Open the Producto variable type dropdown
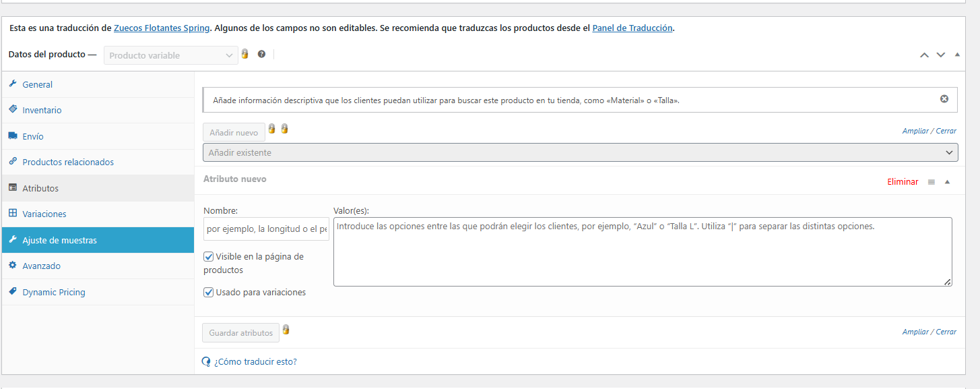The width and height of the screenshot is (980, 389). coord(171,55)
